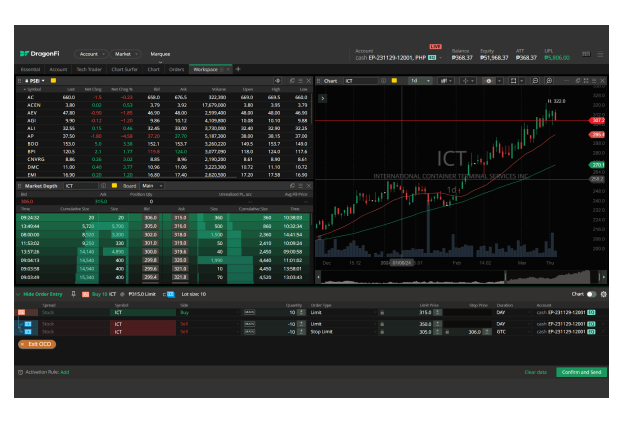Open the Account dropdown in header
The width and height of the screenshot is (624, 424).
click(x=91, y=54)
